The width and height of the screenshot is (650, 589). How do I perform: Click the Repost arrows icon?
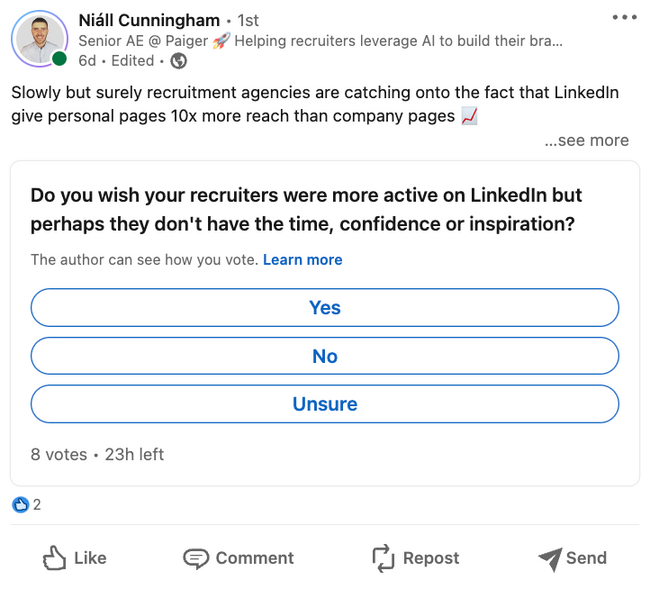point(383,558)
